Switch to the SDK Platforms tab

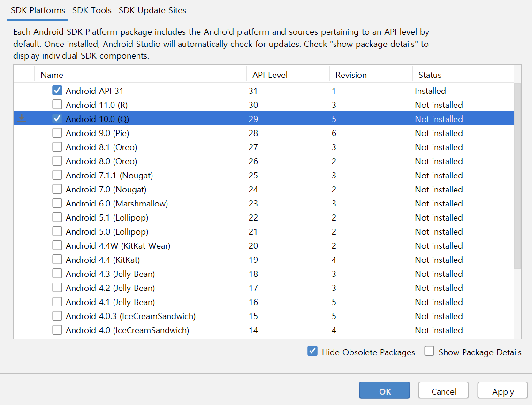(38, 10)
